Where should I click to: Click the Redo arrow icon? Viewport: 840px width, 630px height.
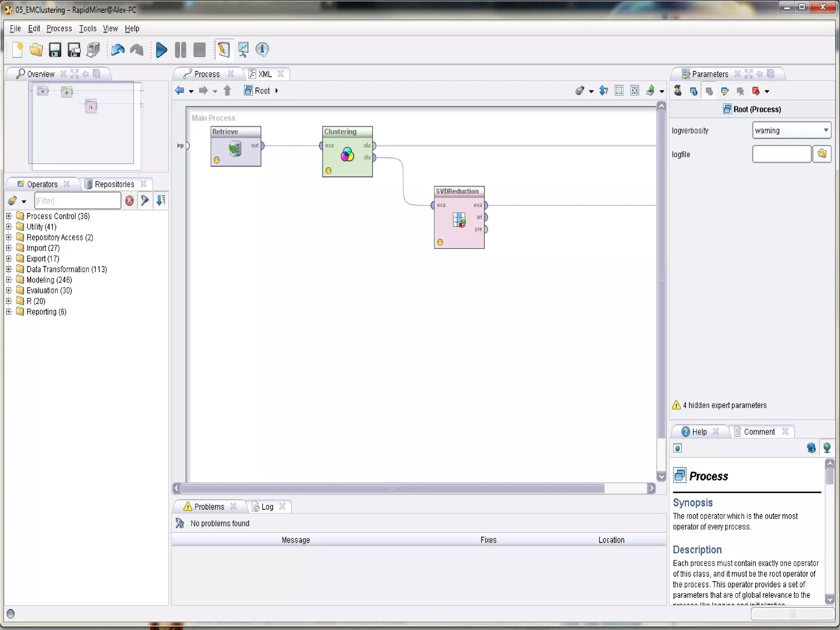tap(137, 50)
